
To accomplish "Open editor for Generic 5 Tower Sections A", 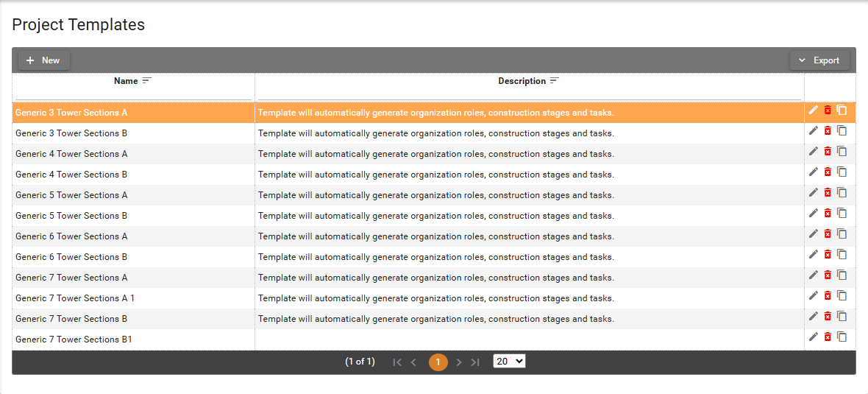I will point(813,192).
